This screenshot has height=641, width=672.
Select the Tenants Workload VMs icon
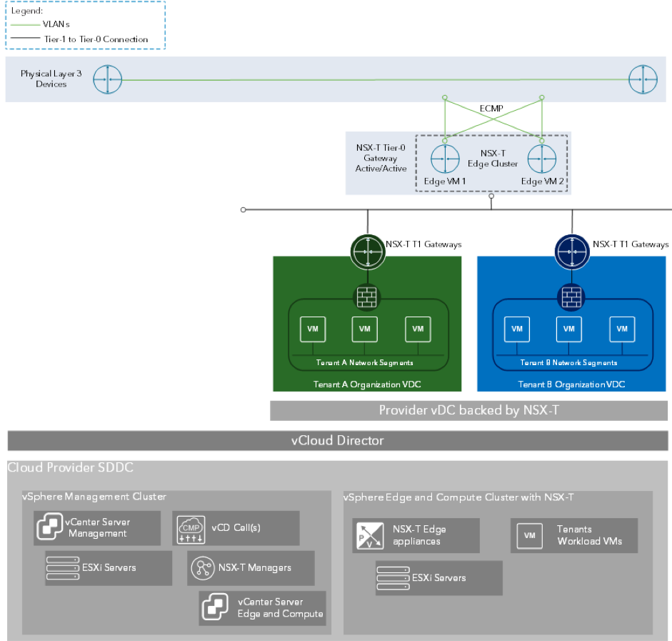tap(529, 535)
